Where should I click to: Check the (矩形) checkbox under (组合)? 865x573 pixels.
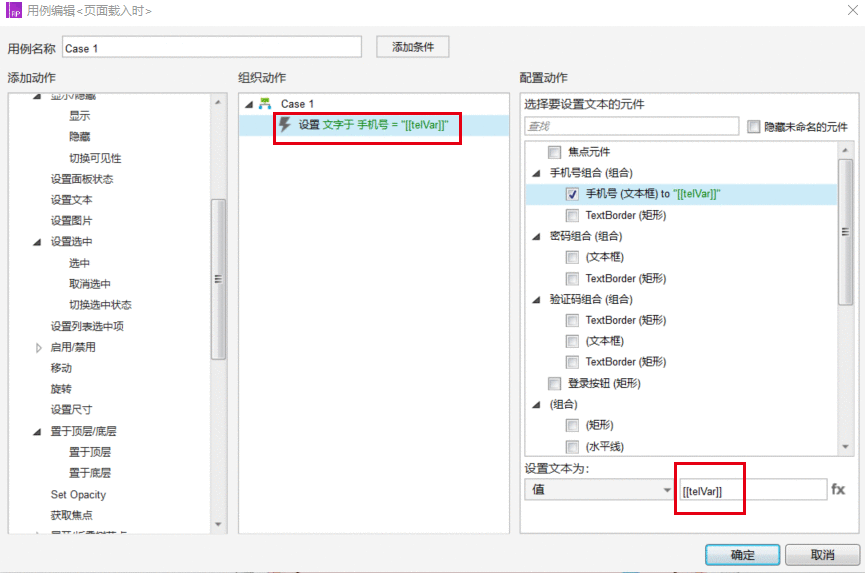tap(572, 425)
